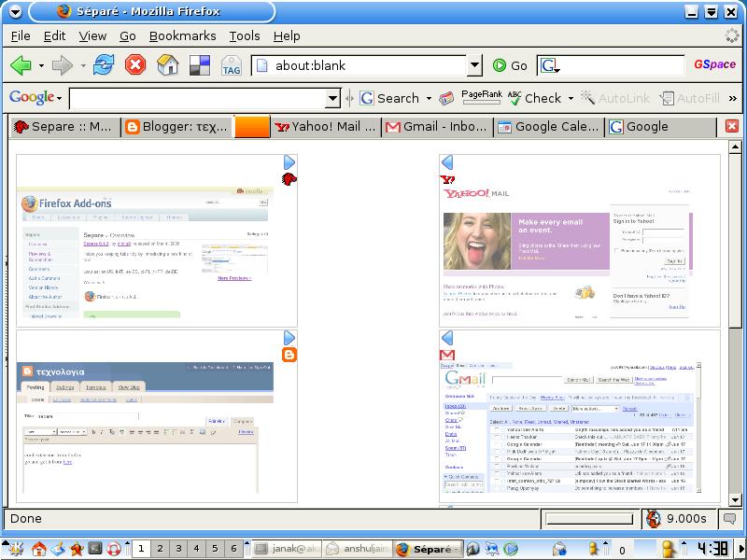
Task: Click blue left arrow above Gmail thumbnail
Action: (x=447, y=338)
